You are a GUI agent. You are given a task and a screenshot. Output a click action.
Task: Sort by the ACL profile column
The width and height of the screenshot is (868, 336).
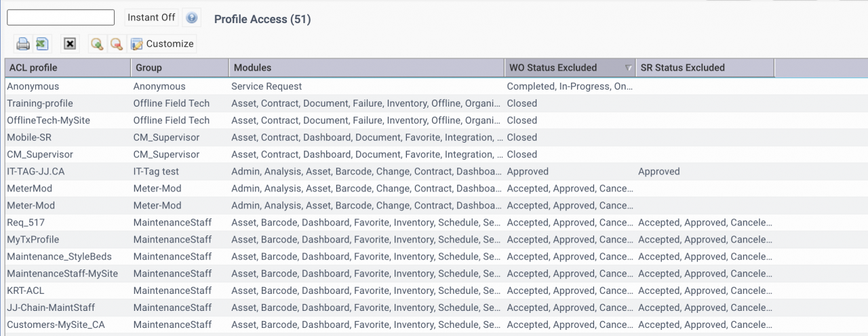[x=68, y=68]
